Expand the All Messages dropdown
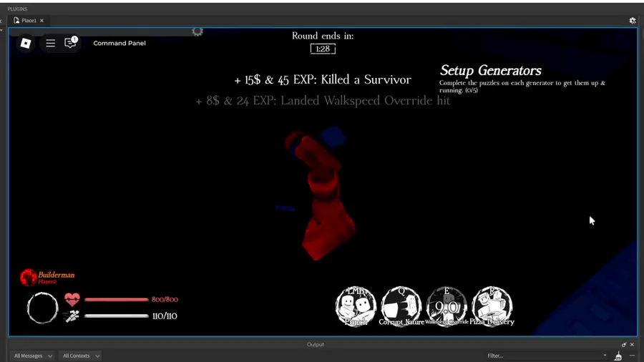The image size is (644, 362). (33, 356)
